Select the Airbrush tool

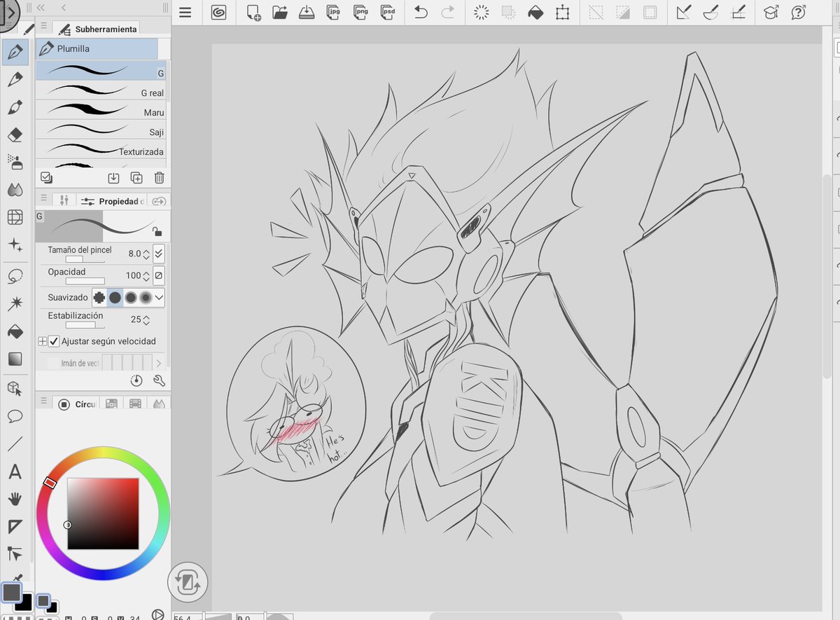tap(15, 162)
